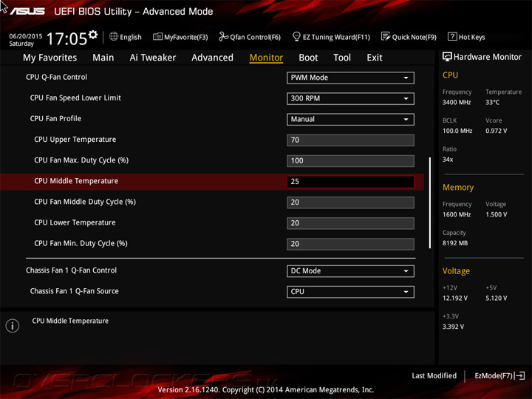Switch to the Main tab
The height and width of the screenshot is (399, 532).
(103, 58)
